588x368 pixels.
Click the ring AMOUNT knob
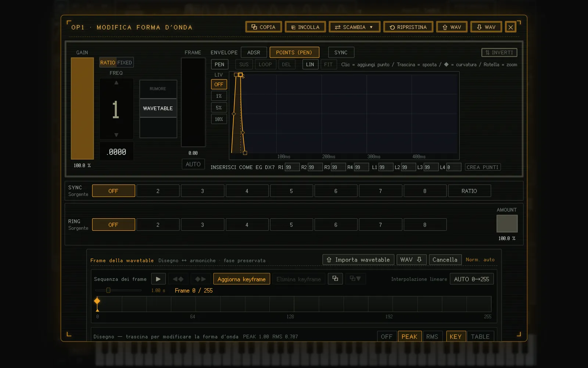(x=507, y=223)
